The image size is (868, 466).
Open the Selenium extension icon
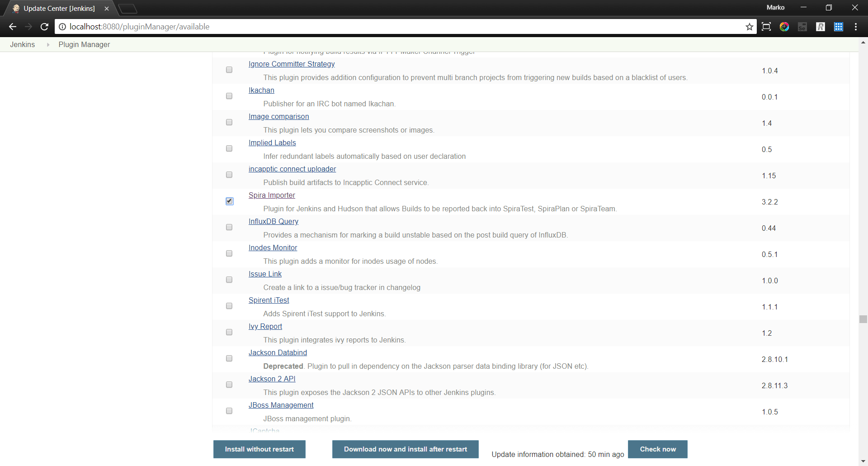tap(802, 27)
